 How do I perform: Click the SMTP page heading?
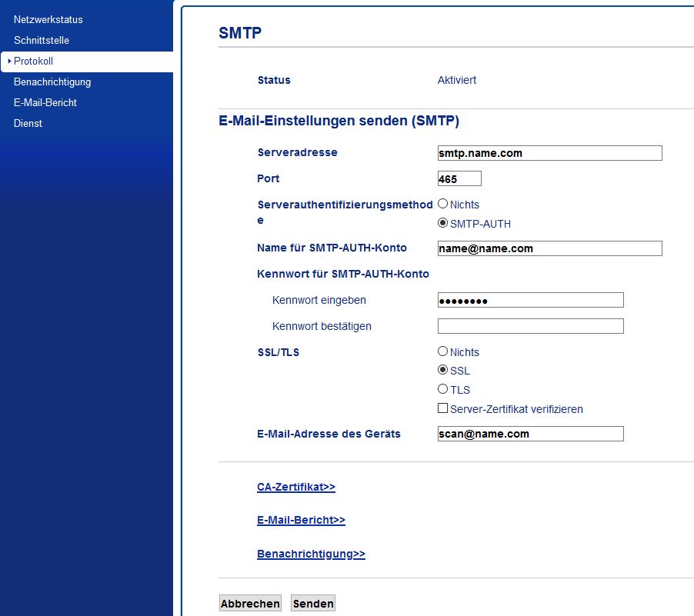(x=240, y=33)
